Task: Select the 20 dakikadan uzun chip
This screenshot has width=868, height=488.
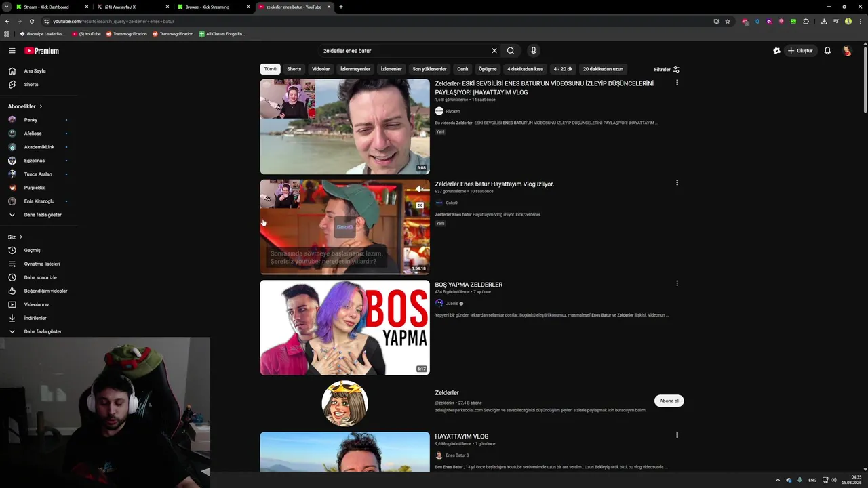Action: coord(603,69)
